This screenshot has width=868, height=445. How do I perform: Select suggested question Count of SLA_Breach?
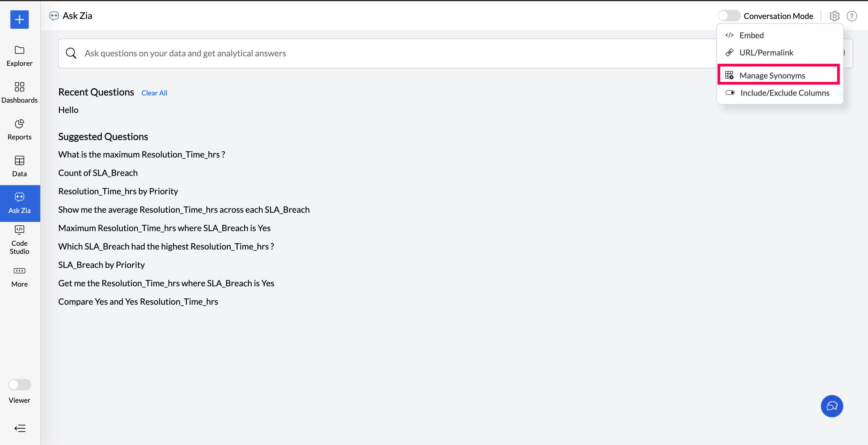point(98,173)
